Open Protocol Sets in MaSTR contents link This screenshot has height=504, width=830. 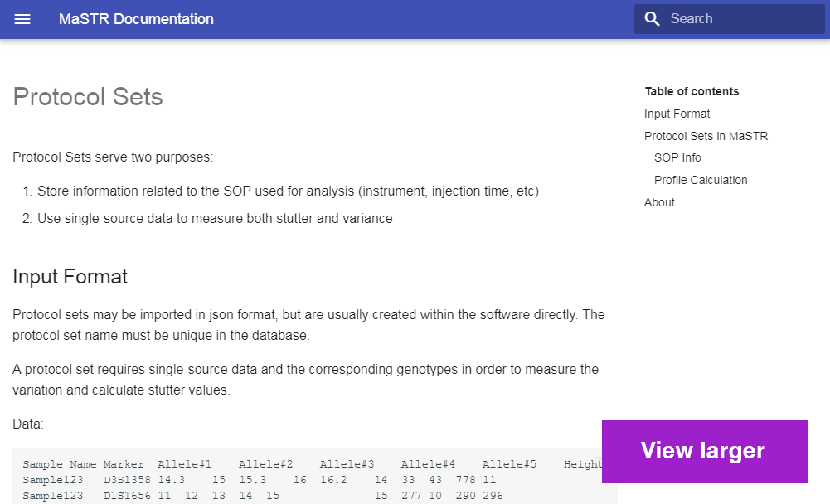click(706, 136)
